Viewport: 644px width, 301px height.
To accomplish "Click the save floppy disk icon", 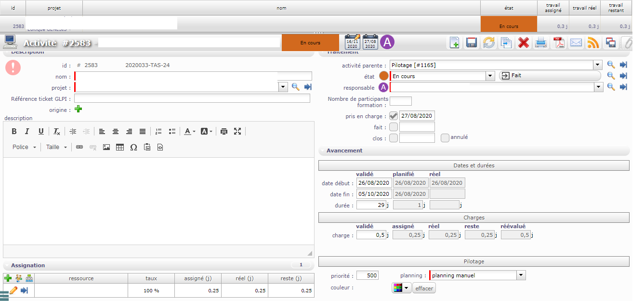I will point(472,43).
